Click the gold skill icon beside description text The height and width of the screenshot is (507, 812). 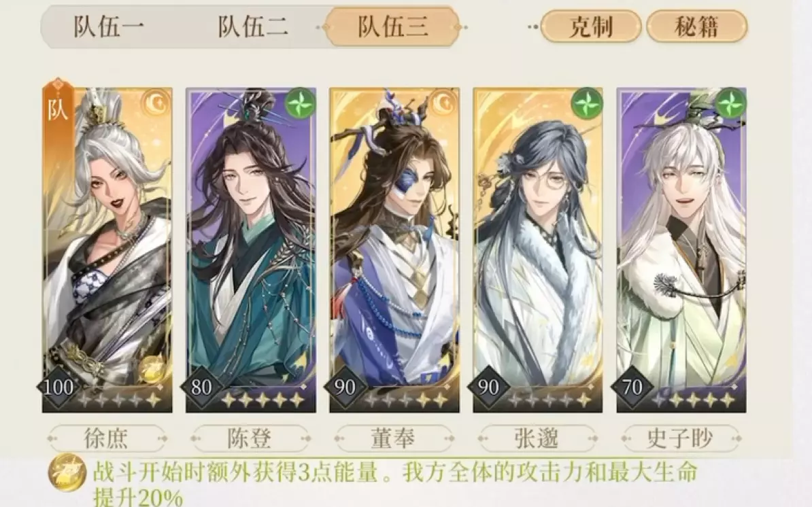click(x=67, y=474)
